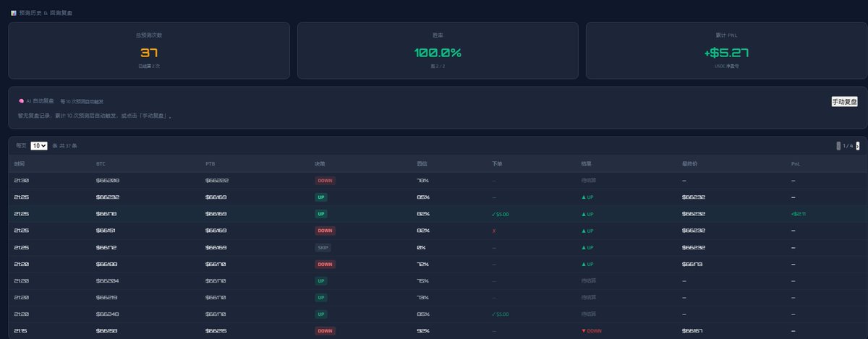Click the SKIP badge in the $66172 row
The height and width of the screenshot is (339, 868).
pos(323,247)
